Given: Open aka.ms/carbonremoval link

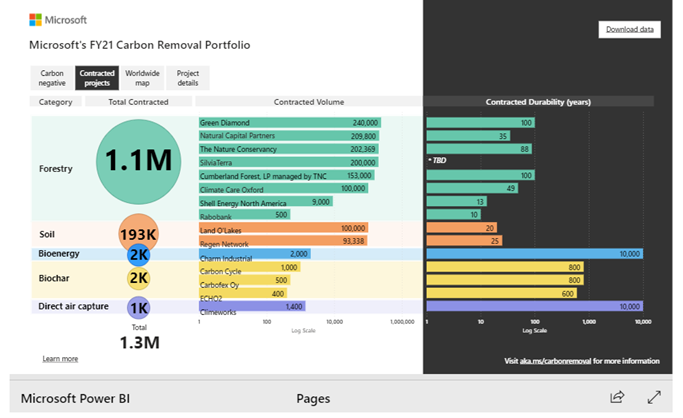Looking at the screenshot, I should click(555, 361).
